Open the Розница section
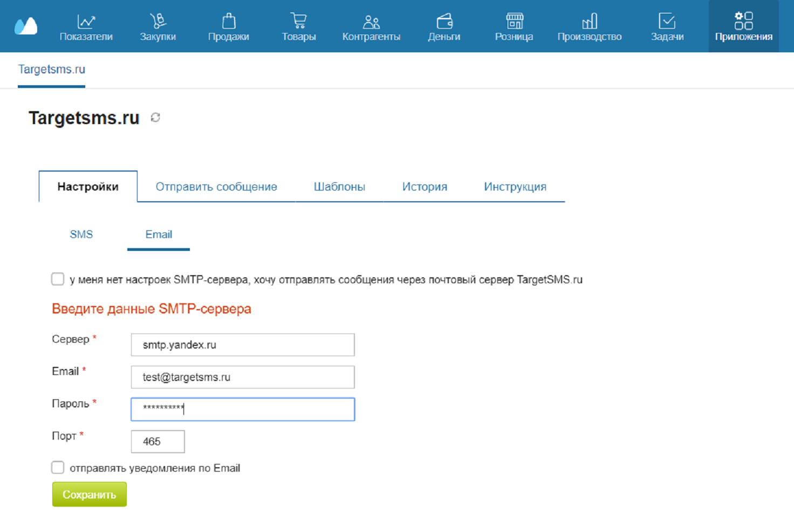The width and height of the screenshot is (794, 532). coord(514,27)
